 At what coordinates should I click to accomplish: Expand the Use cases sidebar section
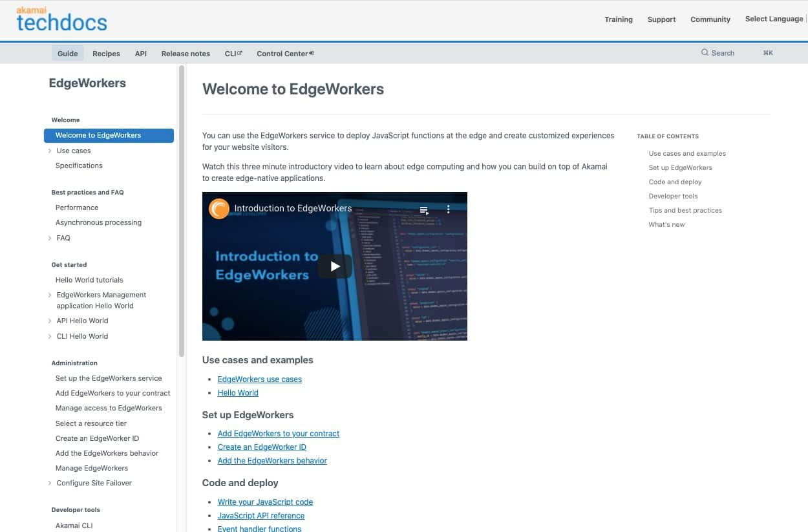tap(50, 151)
